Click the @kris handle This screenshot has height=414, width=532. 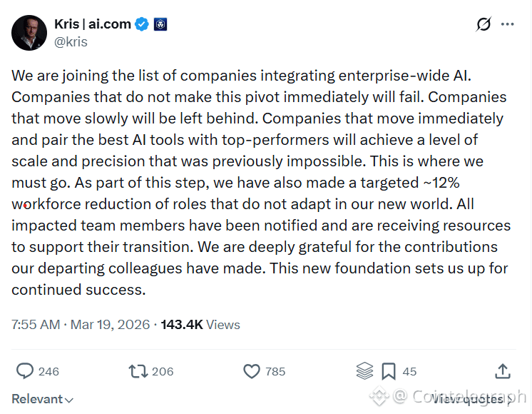click(71, 41)
